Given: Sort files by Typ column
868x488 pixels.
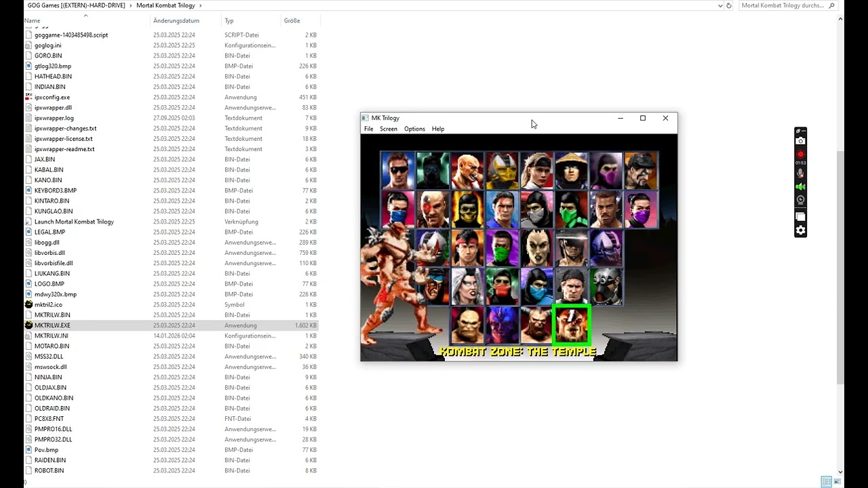Looking at the screenshot, I should (229, 20).
